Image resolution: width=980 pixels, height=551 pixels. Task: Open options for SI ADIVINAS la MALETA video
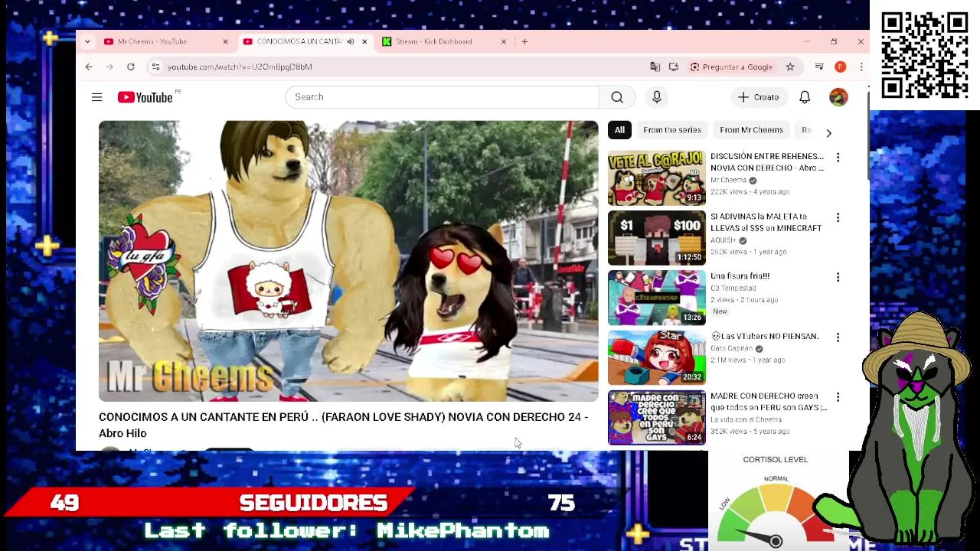click(x=838, y=217)
